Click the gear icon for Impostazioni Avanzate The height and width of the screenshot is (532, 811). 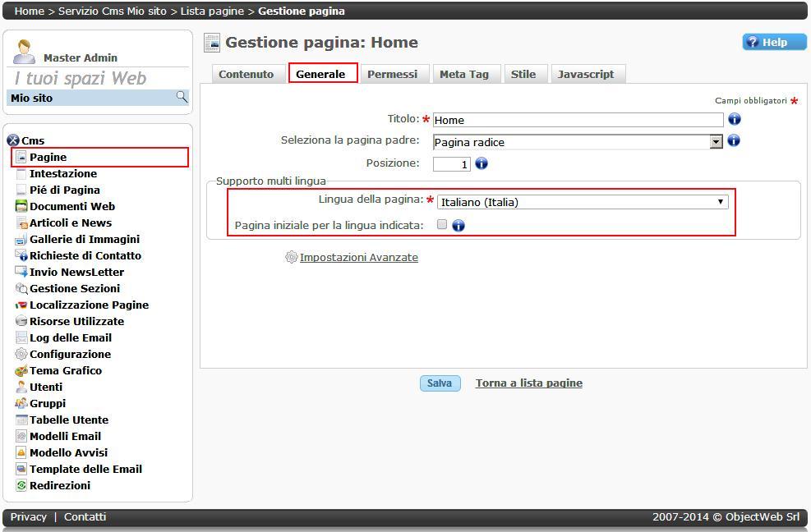[291, 257]
